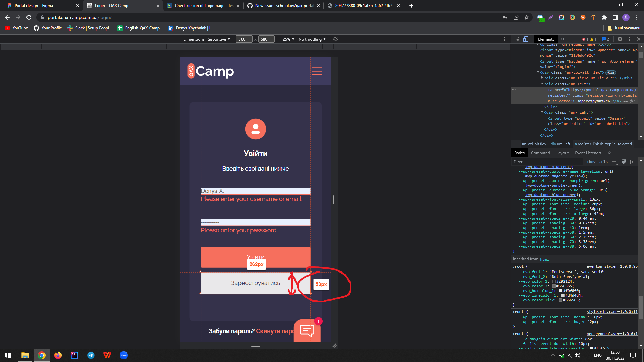Open Telegram from the taskbar

[x=91, y=355]
